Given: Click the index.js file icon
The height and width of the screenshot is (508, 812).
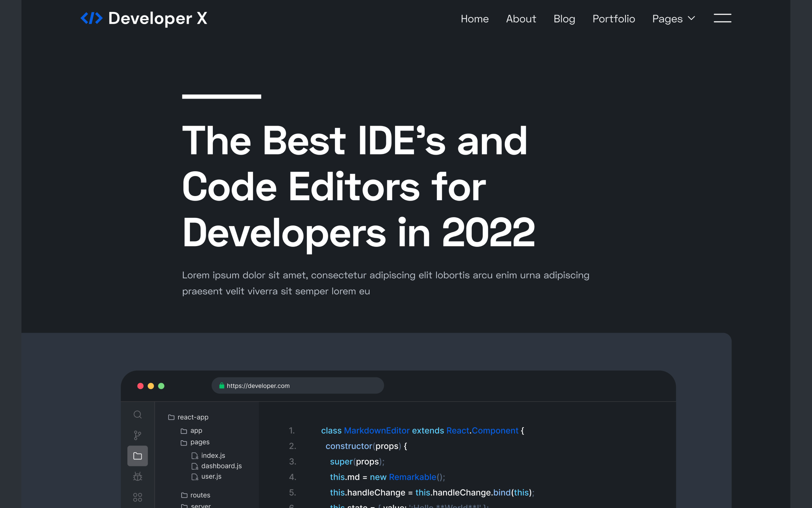Looking at the screenshot, I should click(195, 456).
